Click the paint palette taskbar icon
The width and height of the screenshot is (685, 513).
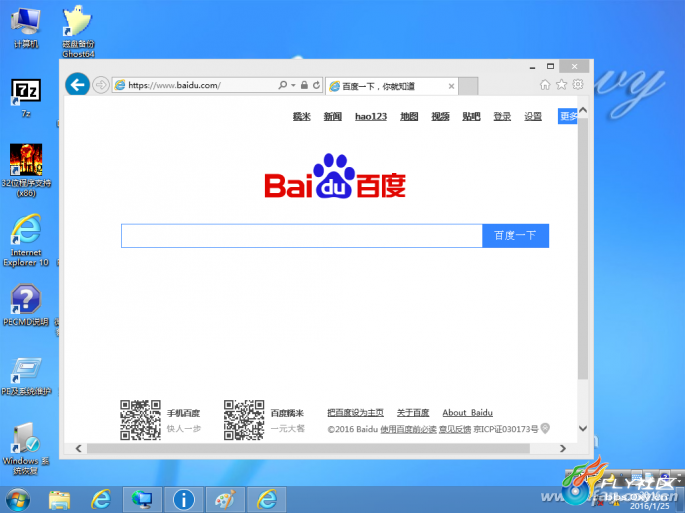[225, 499]
